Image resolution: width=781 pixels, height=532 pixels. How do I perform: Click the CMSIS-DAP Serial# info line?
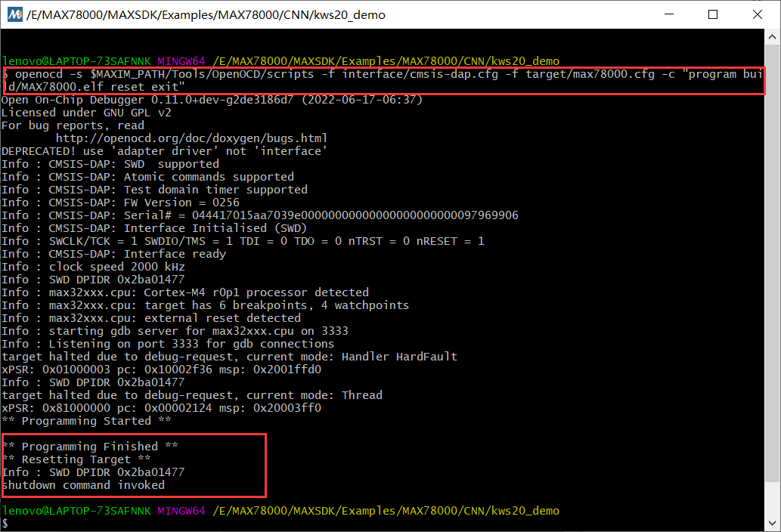(x=260, y=215)
